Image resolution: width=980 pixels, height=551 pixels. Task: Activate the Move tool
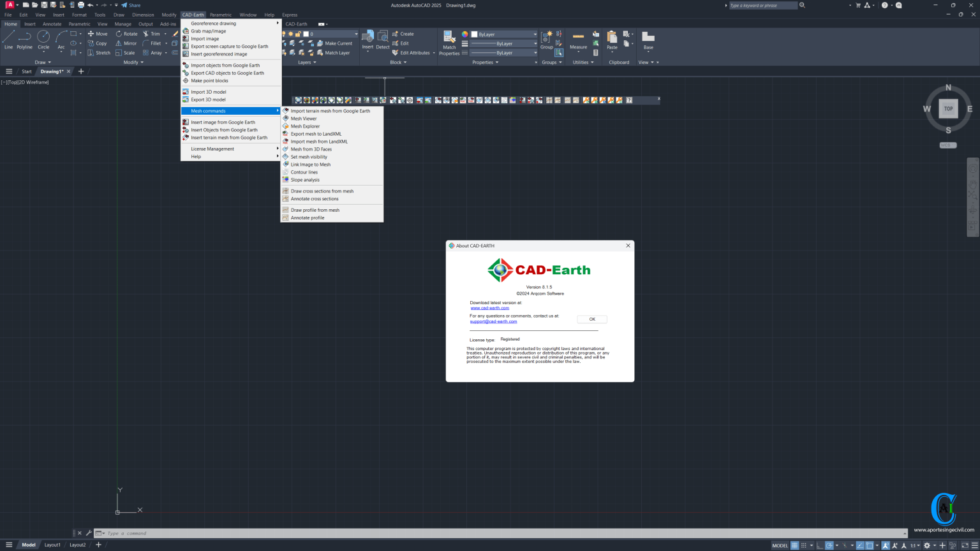[x=99, y=34]
